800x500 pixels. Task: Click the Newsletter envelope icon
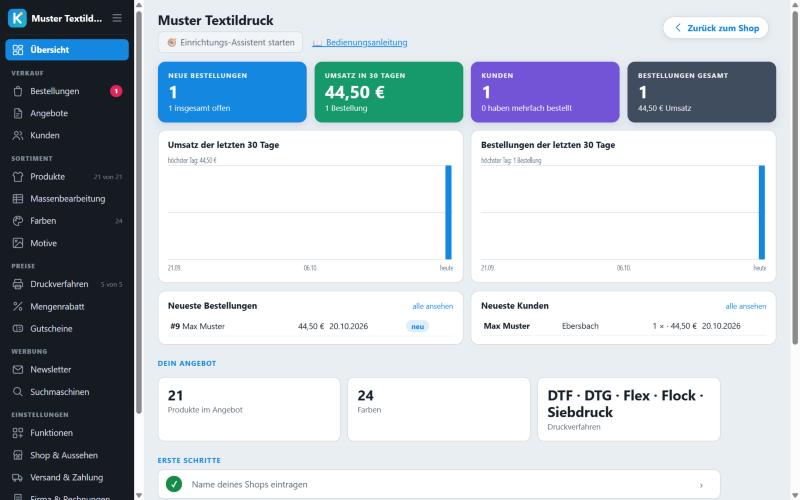tap(18, 369)
